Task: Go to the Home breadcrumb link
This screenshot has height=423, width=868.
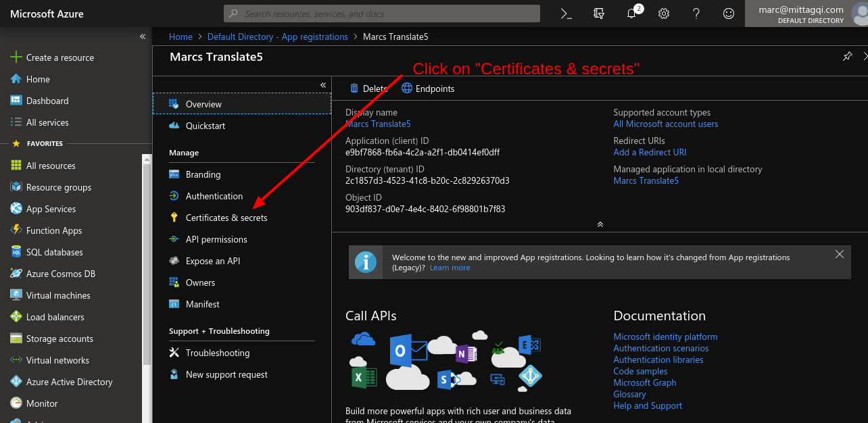Action: coord(180,37)
